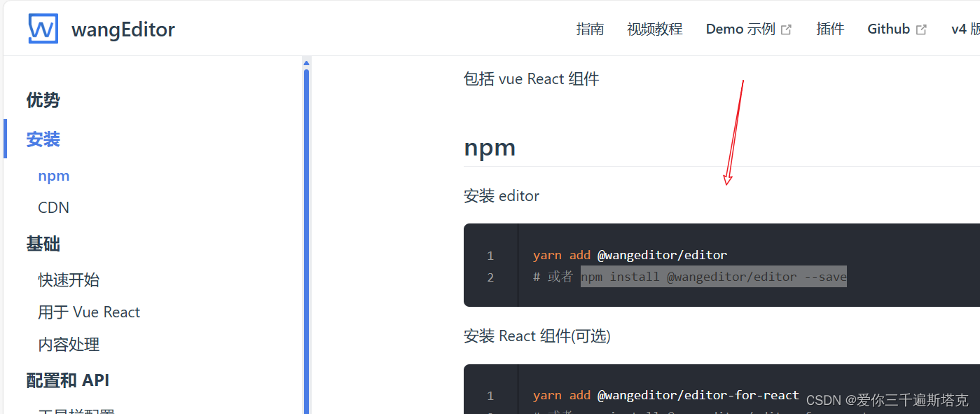
Task: Open 内容处理 in the sidebar
Action: pyautogui.click(x=68, y=344)
